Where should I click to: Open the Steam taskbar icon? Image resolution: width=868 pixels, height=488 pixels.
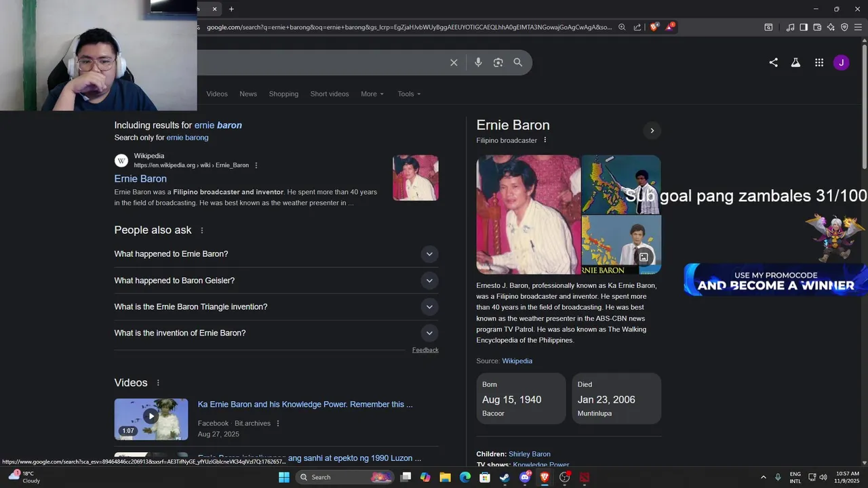point(505,477)
